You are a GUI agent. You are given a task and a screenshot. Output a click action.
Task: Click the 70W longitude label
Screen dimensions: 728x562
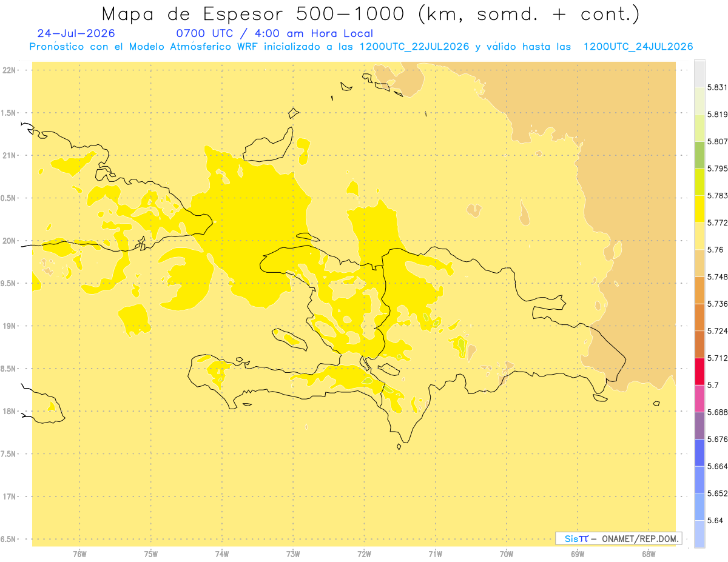507,554
